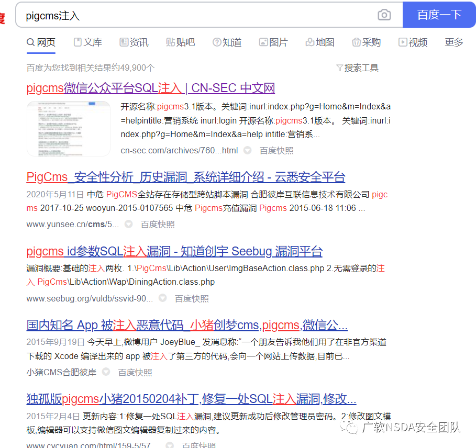Viewport: 476px width, 448px height.
Task: Switch to the 图片 tab
Action: click(x=273, y=42)
